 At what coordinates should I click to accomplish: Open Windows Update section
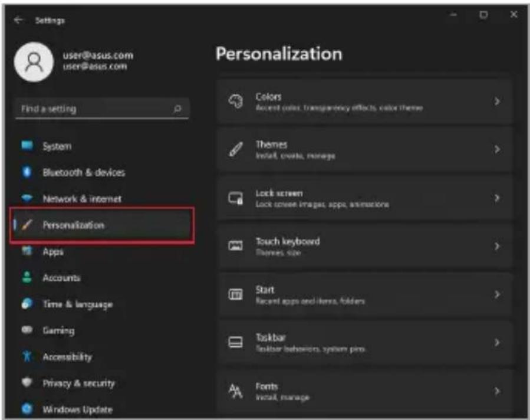tap(77, 409)
